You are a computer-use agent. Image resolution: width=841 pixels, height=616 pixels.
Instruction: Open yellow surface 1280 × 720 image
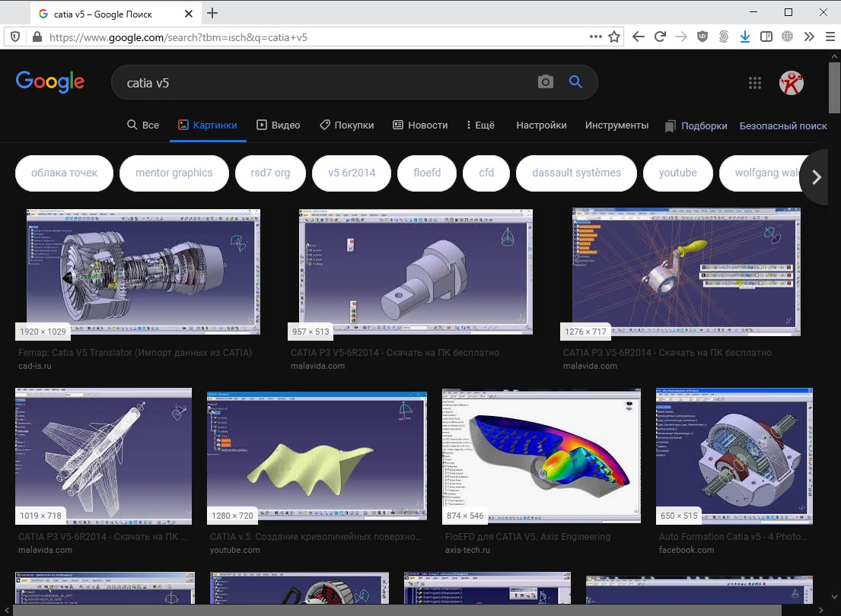pyautogui.click(x=317, y=456)
